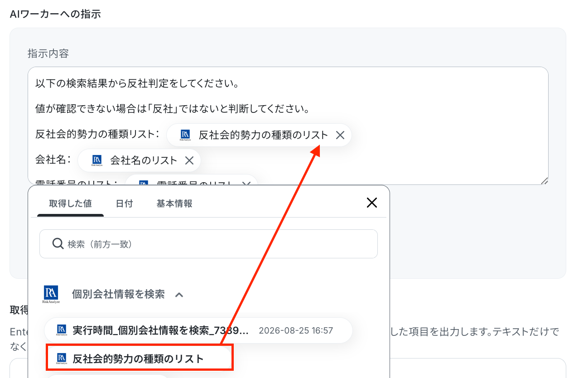
Task: Switch to the 取得した値 tab
Action: click(70, 204)
